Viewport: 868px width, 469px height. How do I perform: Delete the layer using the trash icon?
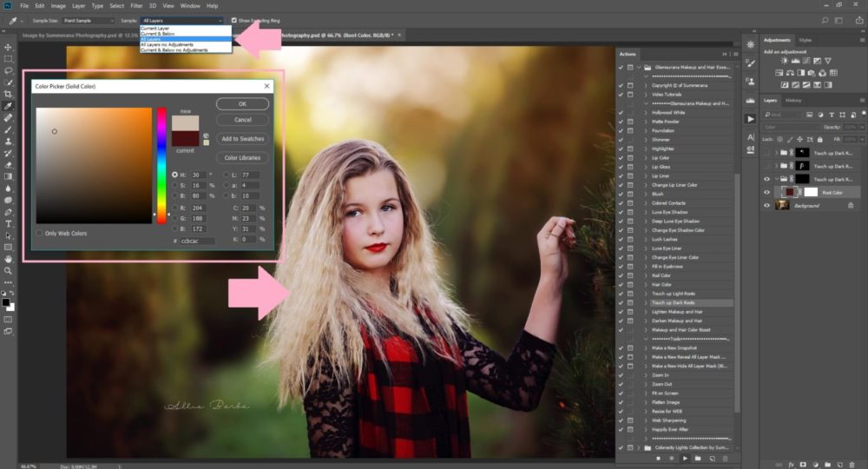click(x=852, y=465)
